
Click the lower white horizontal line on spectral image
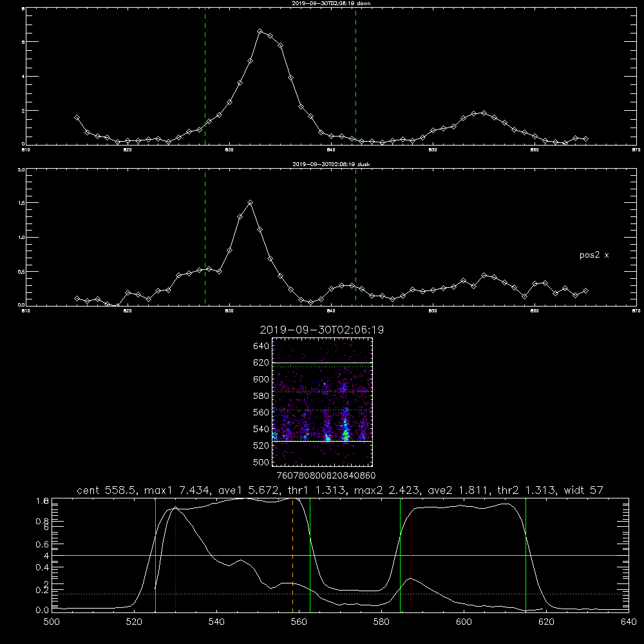click(323, 442)
